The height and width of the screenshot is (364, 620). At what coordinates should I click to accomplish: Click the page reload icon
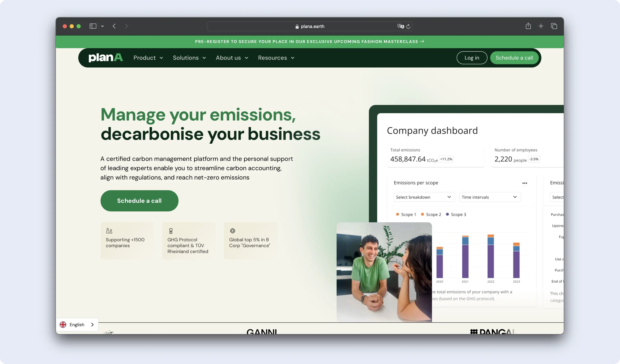[x=408, y=26]
